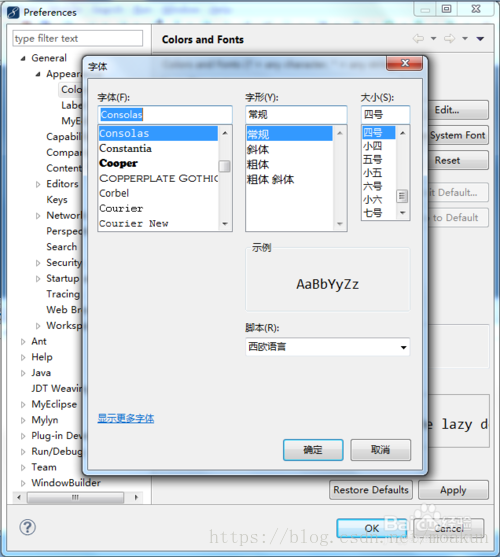Click the help question mark icon
The width and height of the screenshot is (500, 557).
[27, 527]
